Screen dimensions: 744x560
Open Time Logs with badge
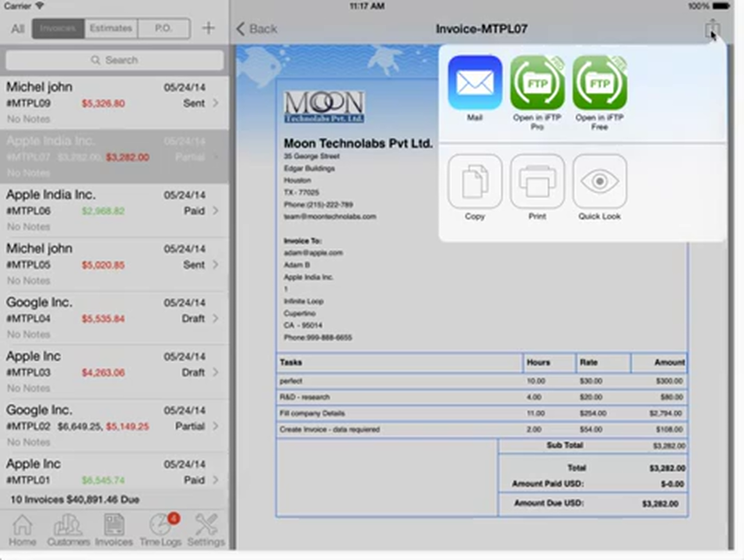point(160,530)
